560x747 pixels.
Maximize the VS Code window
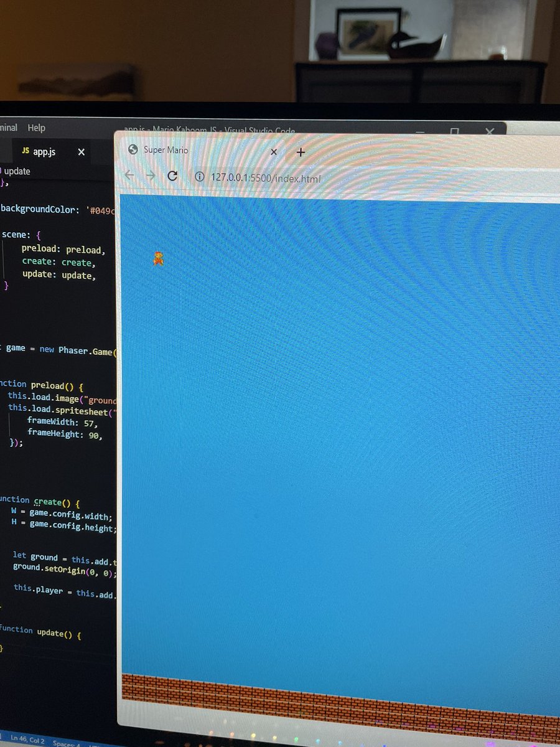[x=455, y=131]
